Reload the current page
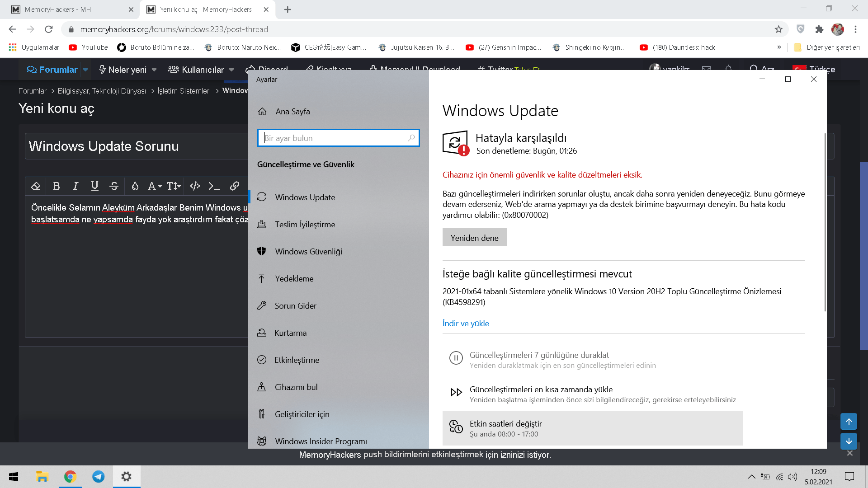This screenshot has width=868, height=488. [x=48, y=29]
